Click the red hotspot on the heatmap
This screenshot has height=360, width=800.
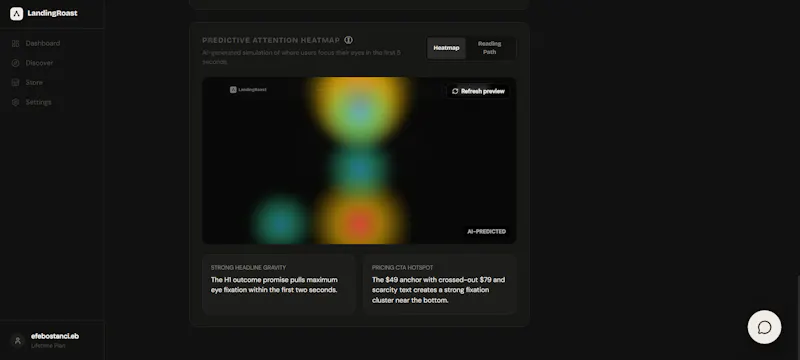point(359,223)
